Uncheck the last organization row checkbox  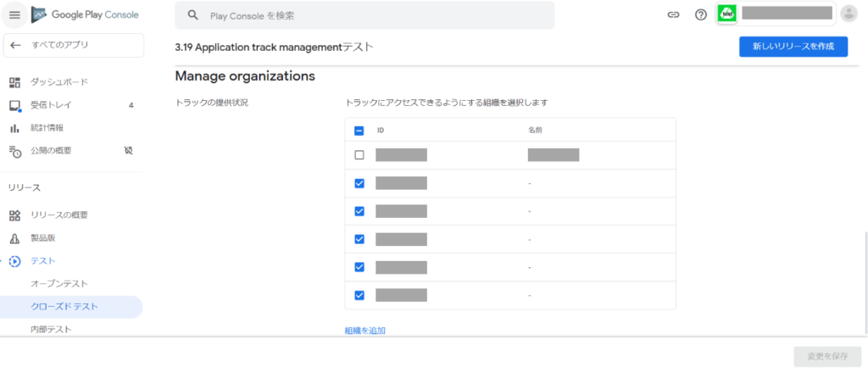pyautogui.click(x=359, y=295)
